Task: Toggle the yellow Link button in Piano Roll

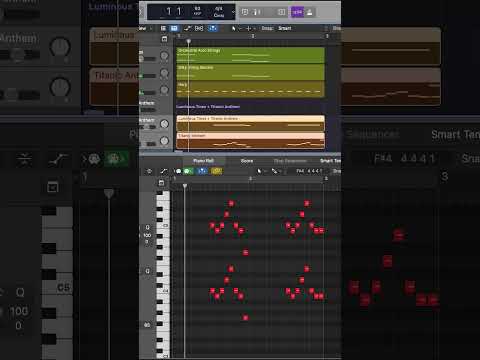Action: (x=216, y=171)
